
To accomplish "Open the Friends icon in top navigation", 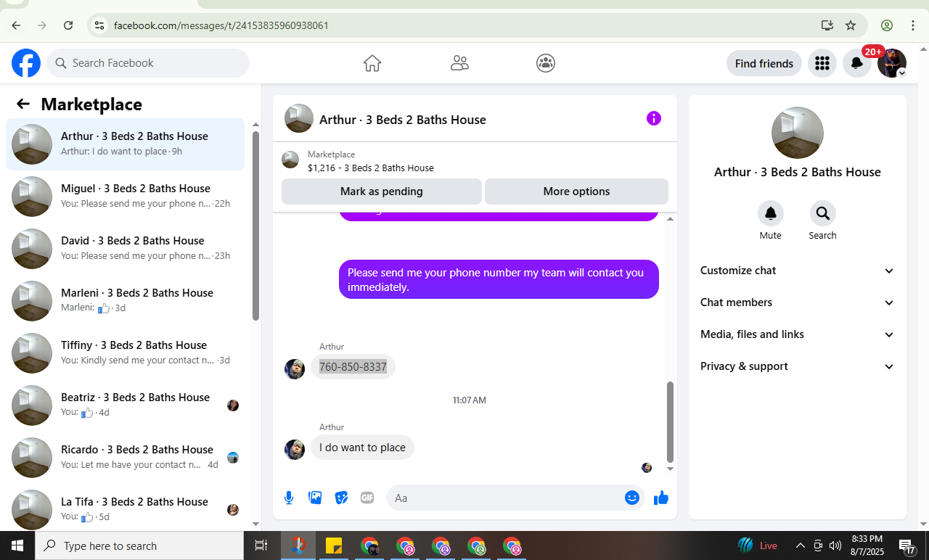I will point(459,63).
